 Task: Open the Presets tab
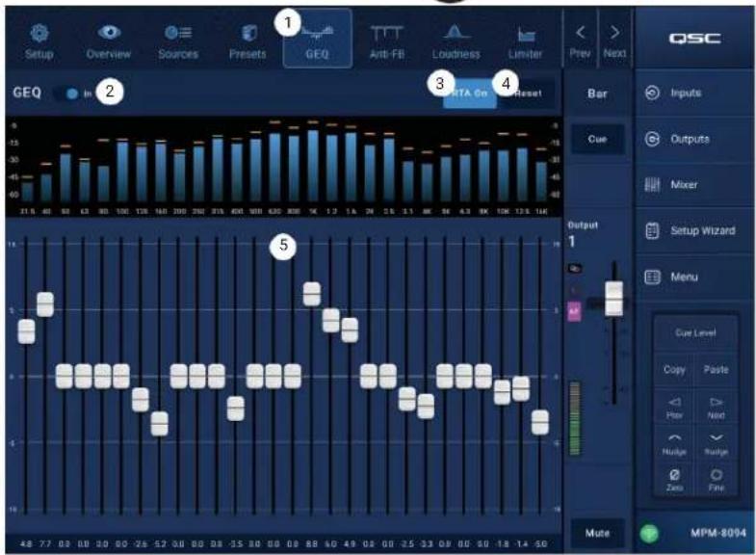248,41
